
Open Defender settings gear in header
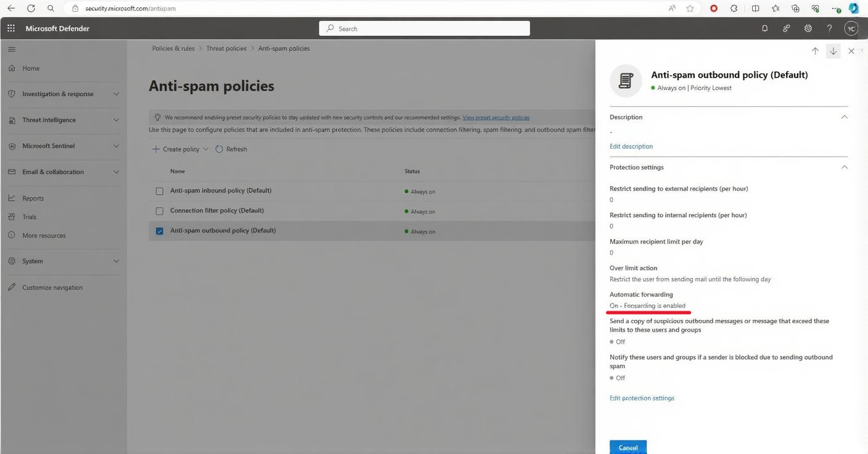click(808, 28)
